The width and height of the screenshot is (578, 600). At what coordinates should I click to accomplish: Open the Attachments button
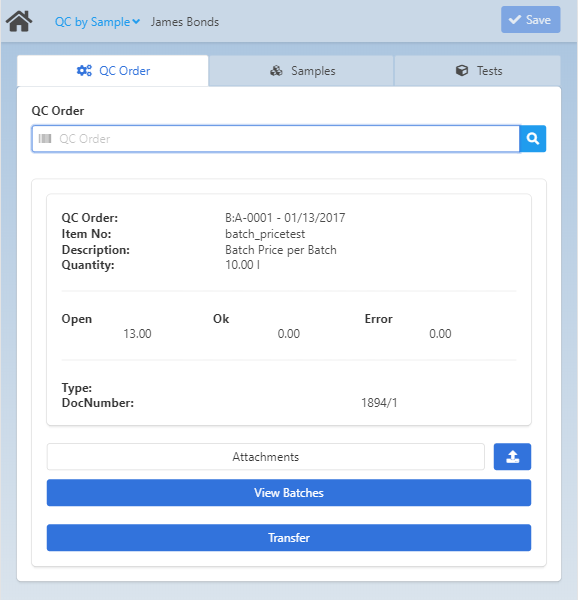click(x=265, y=457)
